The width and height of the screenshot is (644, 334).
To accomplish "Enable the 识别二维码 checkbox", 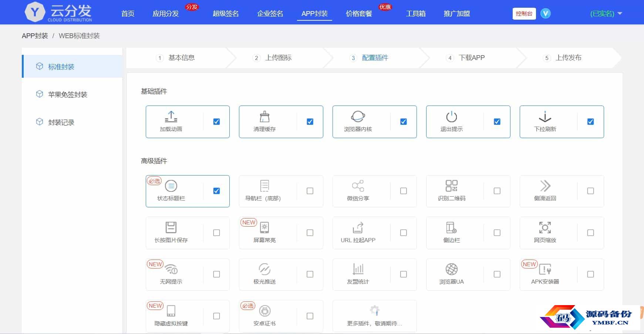I will point(497,191).
